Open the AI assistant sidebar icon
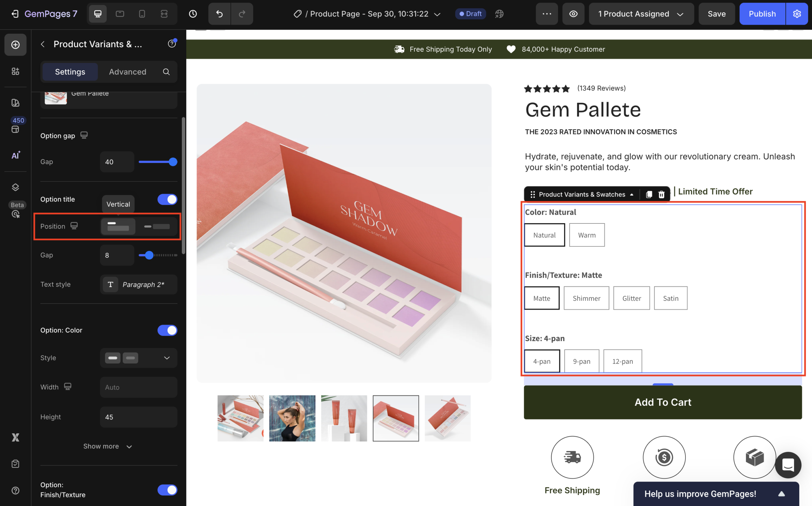This screenshot has width=812, height=506. 16,155
